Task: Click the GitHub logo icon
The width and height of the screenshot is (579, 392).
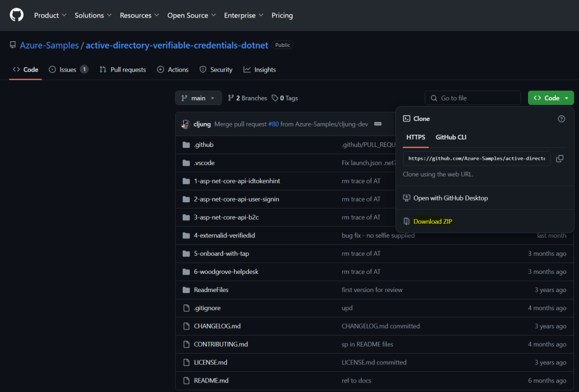Action: 16,15
